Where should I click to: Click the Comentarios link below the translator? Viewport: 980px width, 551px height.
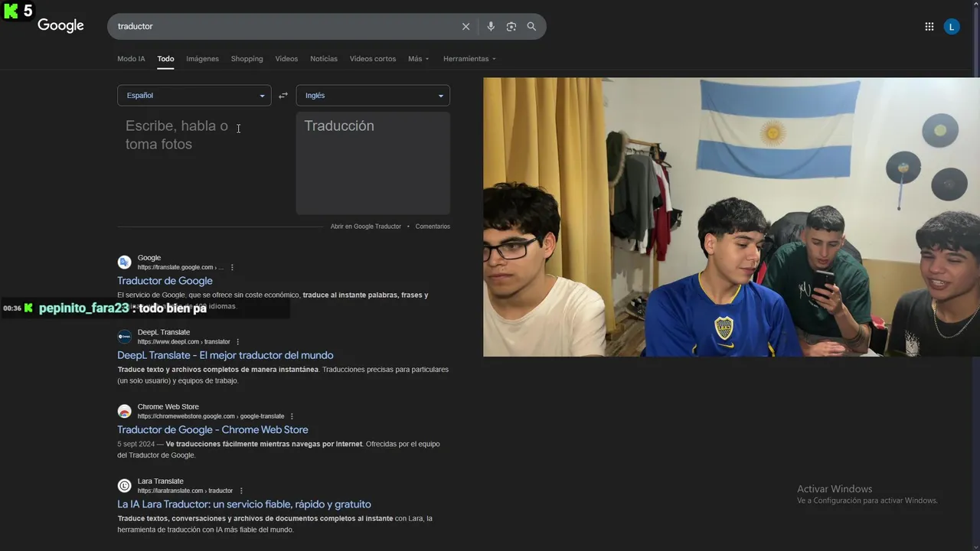[x=433, y=227]
